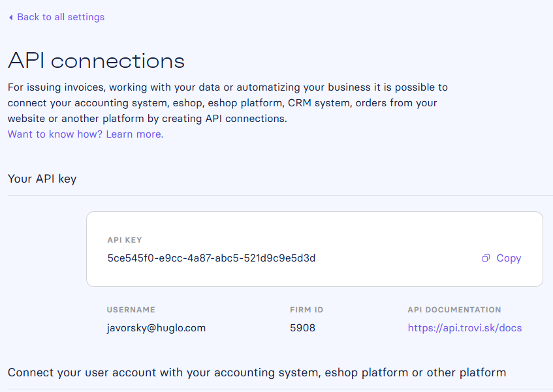Click the 'Connect your user account' section heading
The height and width of the screenshot is (392, 553).
[257, 372]
